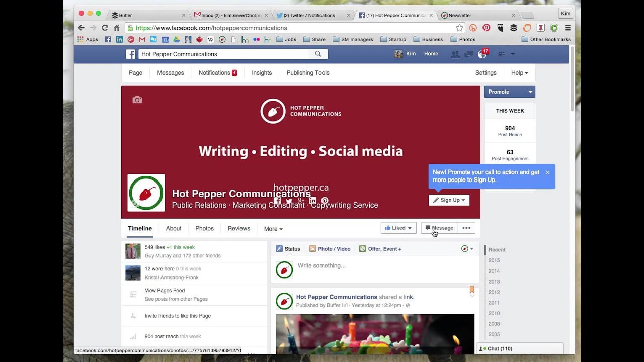Open the Flickr bookmark icon
Screen dimensions: 644x362
(256, 39)
